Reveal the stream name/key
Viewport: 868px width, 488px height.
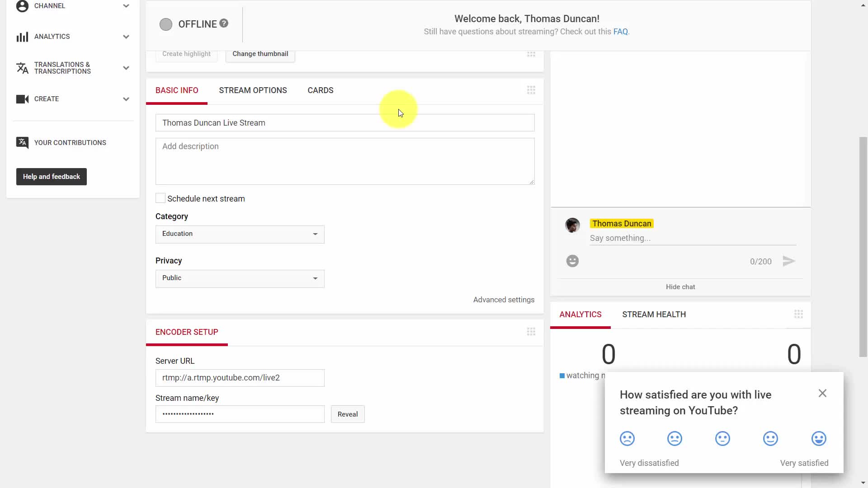tap(348, 414)
